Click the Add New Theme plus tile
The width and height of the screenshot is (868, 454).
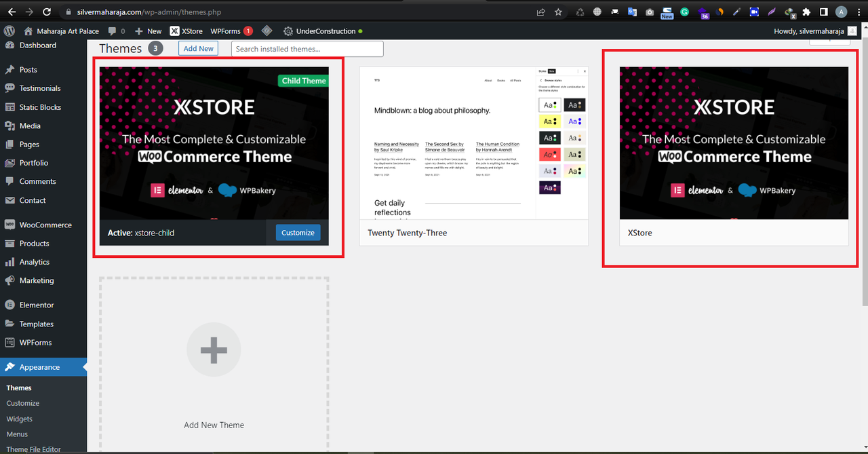pyautogui.click(x=214, y=364)
